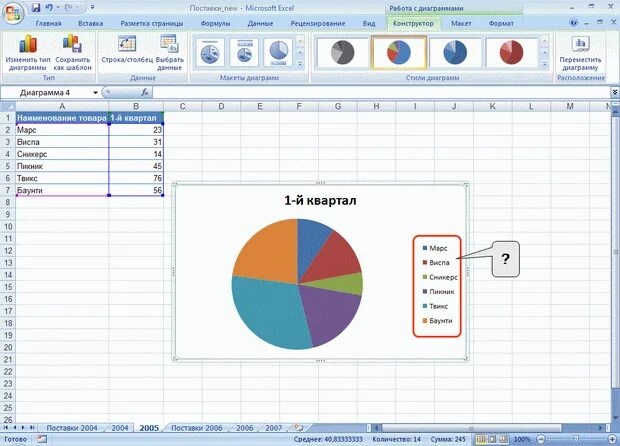The image size is (620, 446).
Task: Open the Формулы tab
Action: 215,23
